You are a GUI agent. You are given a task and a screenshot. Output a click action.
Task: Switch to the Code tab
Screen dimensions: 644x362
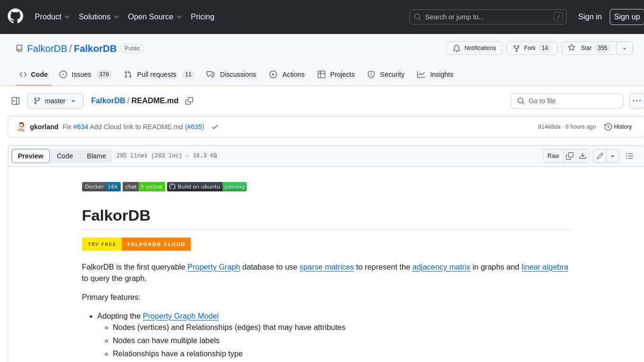(x=34, y=74)
